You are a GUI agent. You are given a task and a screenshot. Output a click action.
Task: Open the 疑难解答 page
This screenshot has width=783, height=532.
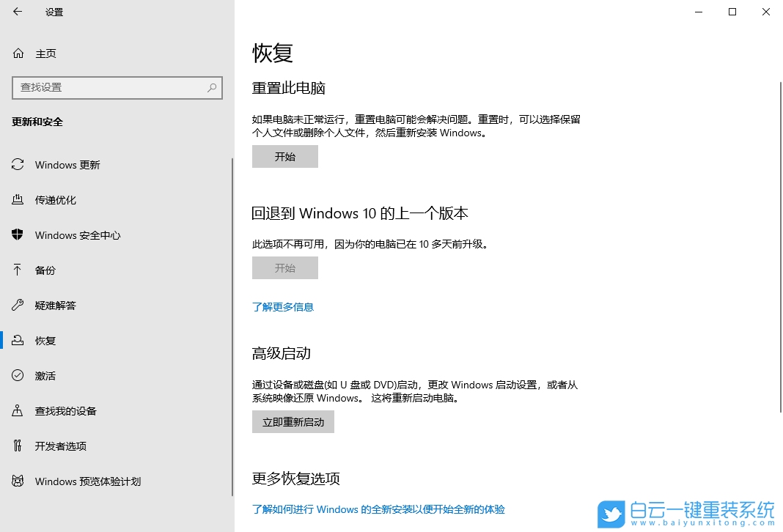coord(55,305)
